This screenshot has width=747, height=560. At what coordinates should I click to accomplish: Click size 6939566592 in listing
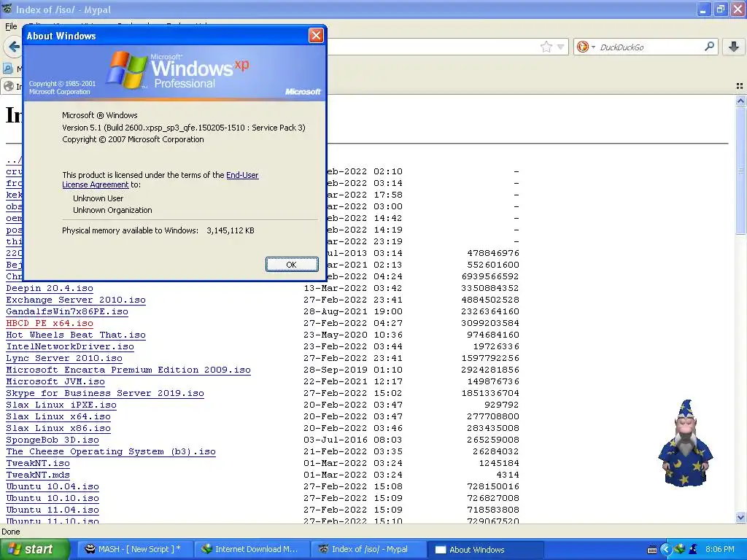(x=490, y=276)
